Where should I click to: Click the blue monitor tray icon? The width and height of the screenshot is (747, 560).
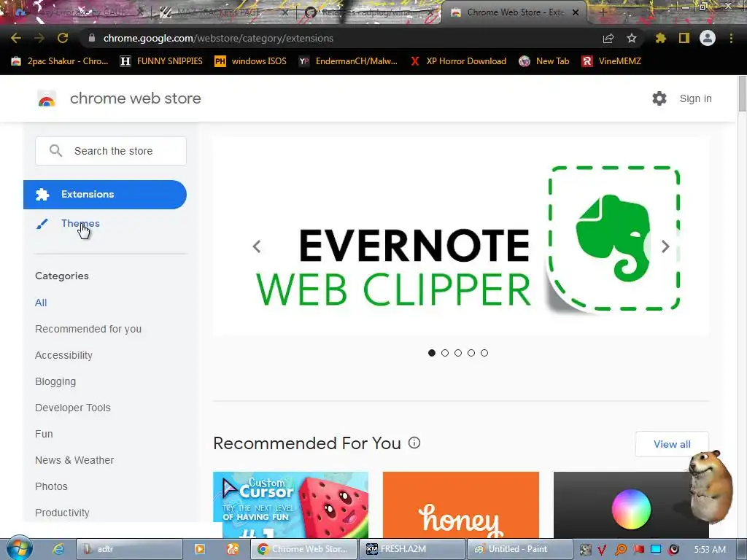(x=656, y=550)
